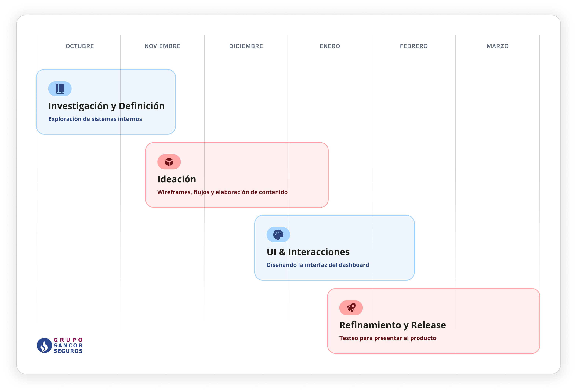Image resolution: width=577 pixels, height=392 pixels.
Task: Click 'Exploración de sistemas internos' subtitle
Action: tap(95, 119)
